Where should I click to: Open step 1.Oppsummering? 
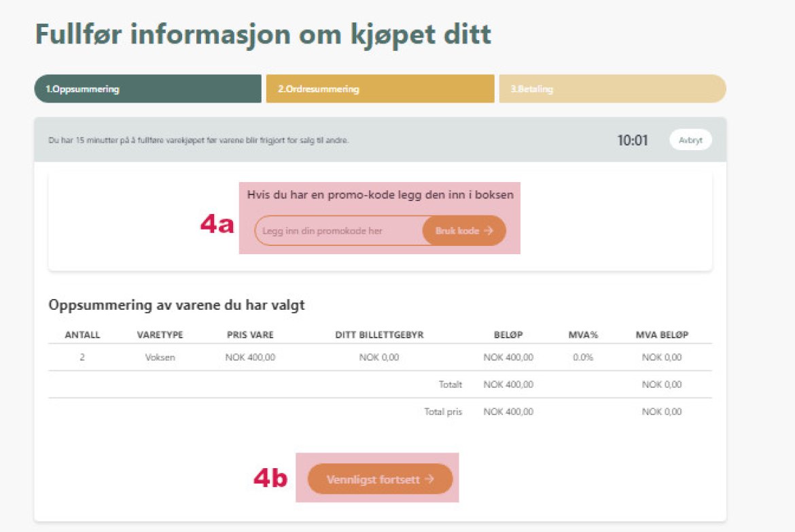point(147,89)
